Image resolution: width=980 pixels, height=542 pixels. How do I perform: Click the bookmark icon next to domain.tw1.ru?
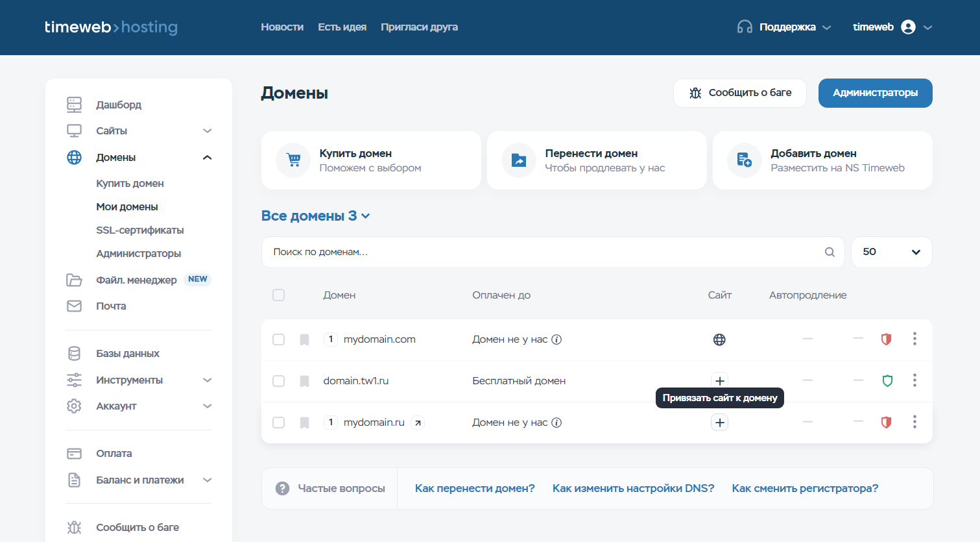pyautogui.click(x=304, y=381)
